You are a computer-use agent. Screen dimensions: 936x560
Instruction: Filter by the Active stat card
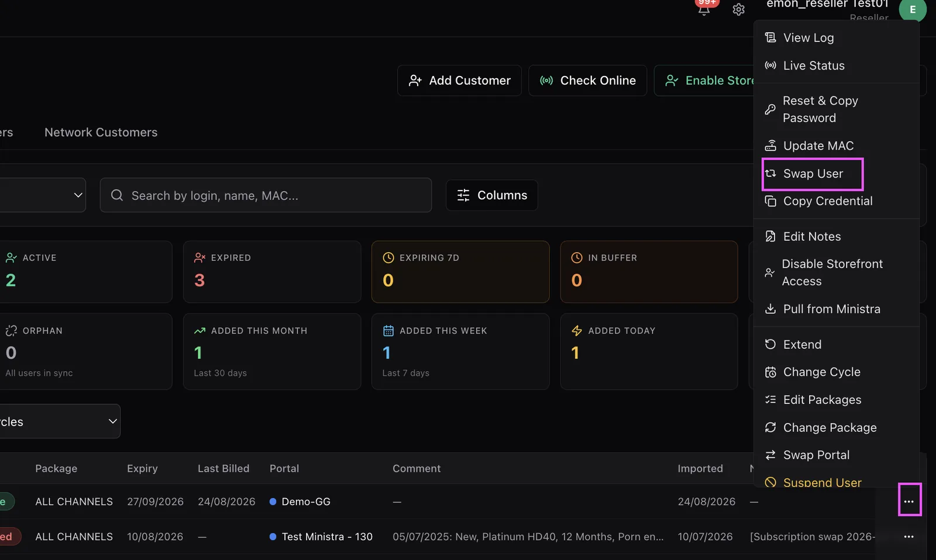[85, 272]
